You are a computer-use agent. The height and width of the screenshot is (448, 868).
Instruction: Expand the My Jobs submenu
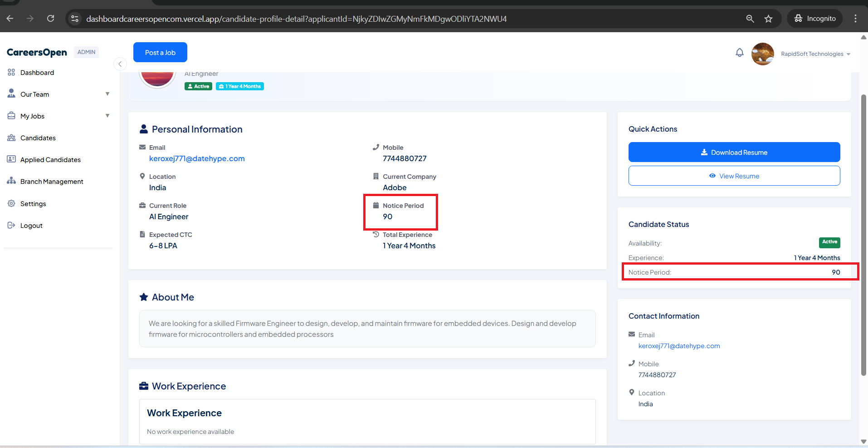[x=107, y=116]
